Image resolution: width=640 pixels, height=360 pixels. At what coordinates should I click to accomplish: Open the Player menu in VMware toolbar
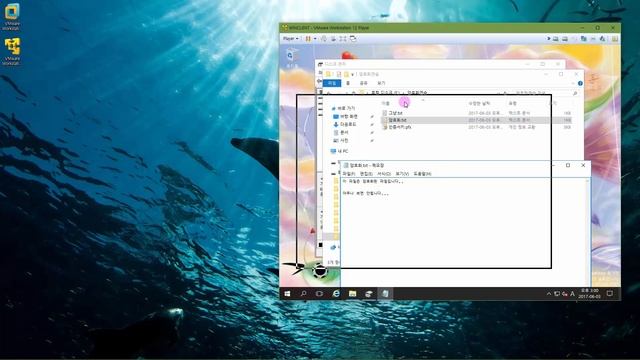[291, 39]
